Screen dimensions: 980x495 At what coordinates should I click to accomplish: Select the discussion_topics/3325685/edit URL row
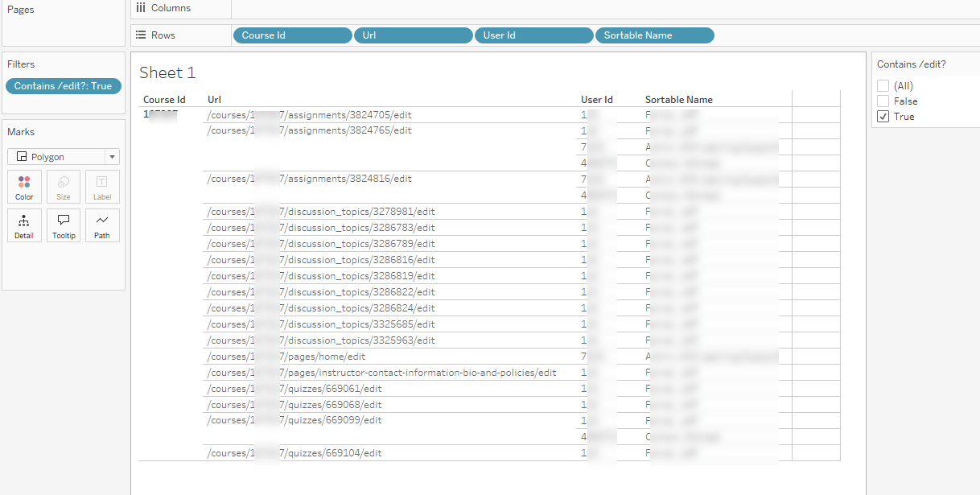pyautogui.click(x=321, y=324)
